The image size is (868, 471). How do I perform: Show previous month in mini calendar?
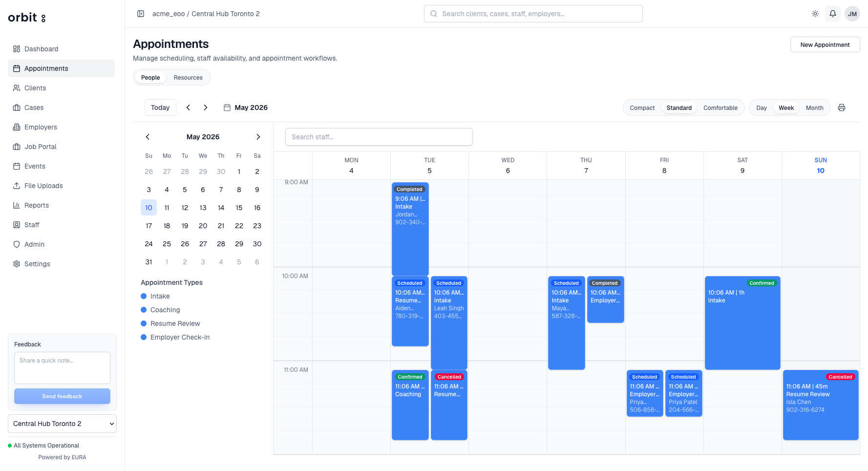click(x=148, y=137)
